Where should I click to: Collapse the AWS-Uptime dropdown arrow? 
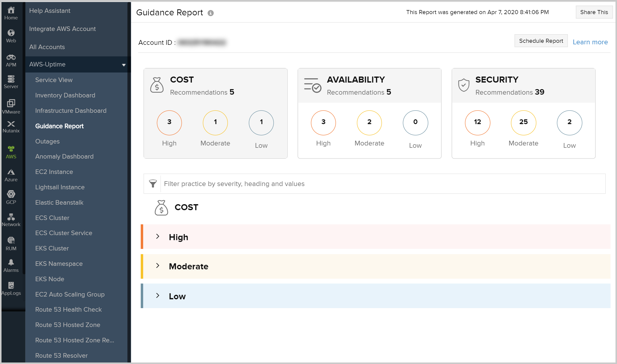(124, 65)
